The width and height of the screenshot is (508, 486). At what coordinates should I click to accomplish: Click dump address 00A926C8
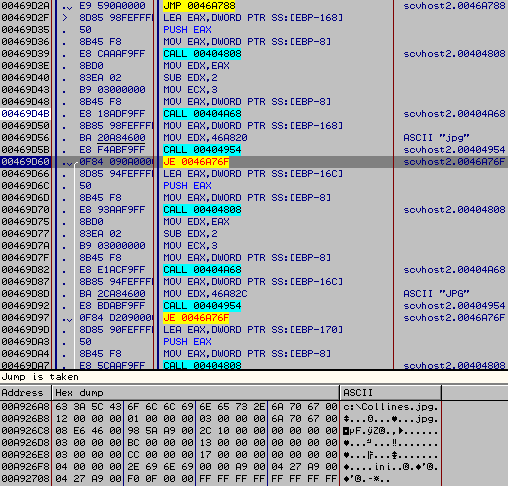[25, 431]
